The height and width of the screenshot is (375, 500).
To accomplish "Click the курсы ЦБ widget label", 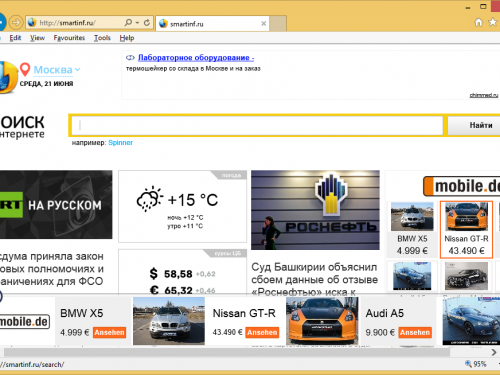I will [227, 254].
